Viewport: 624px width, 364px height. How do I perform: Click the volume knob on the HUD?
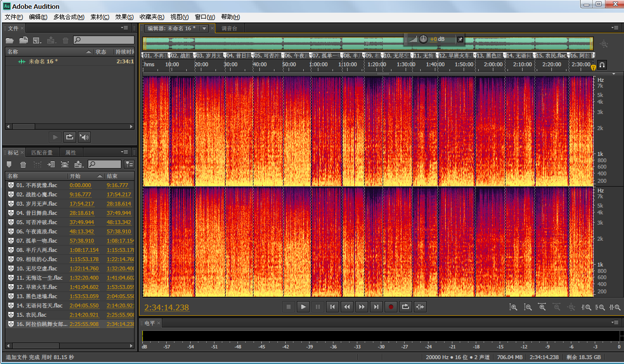point(423,39)
